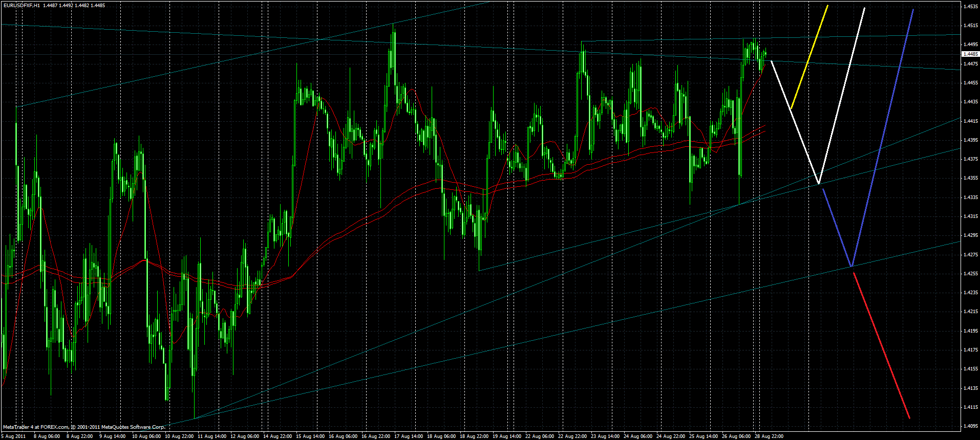
Task: Click the 8 Aug 06:00 time label
Action: (x=47, y=436)
